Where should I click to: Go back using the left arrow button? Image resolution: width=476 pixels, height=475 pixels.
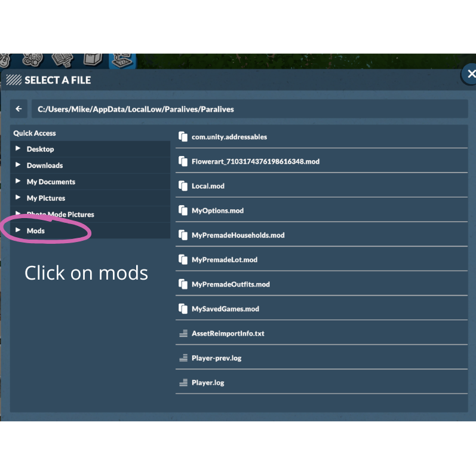[19, 109]
